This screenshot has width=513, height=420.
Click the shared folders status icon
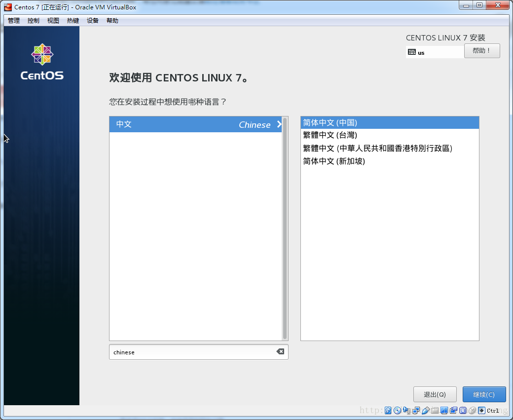click(435, 411)
